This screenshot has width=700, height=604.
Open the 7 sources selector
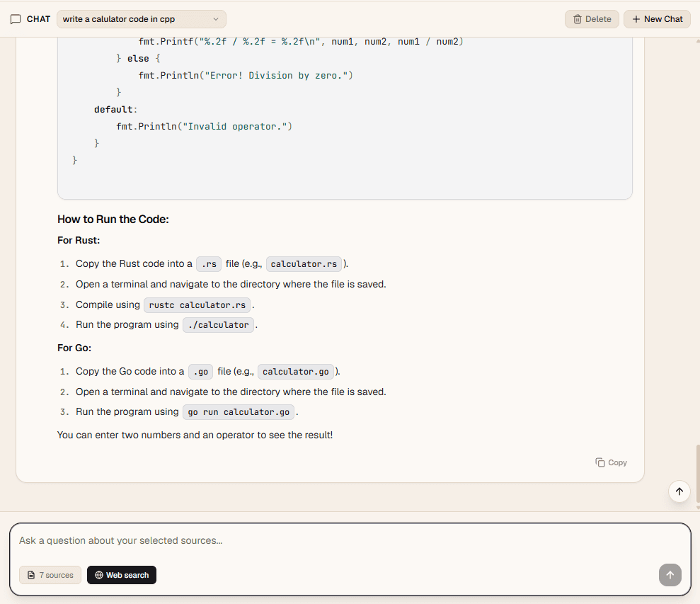pyautogui.click(x=50, y=575)
